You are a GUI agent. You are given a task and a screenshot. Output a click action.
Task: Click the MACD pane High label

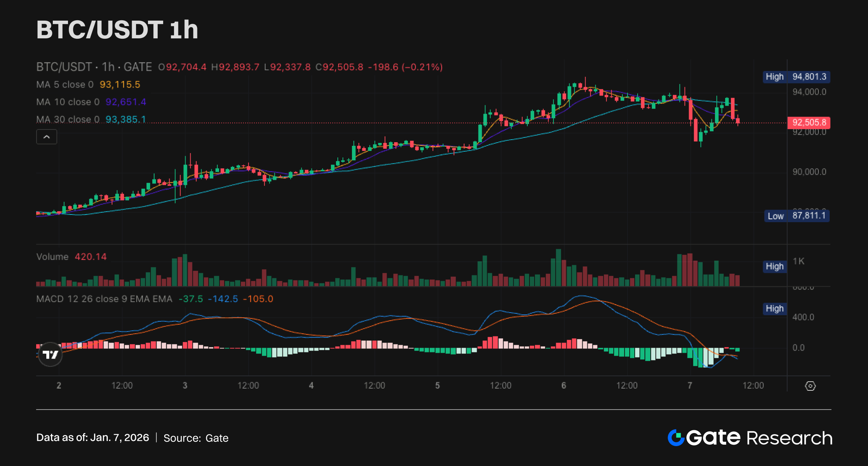pos(774,309)
